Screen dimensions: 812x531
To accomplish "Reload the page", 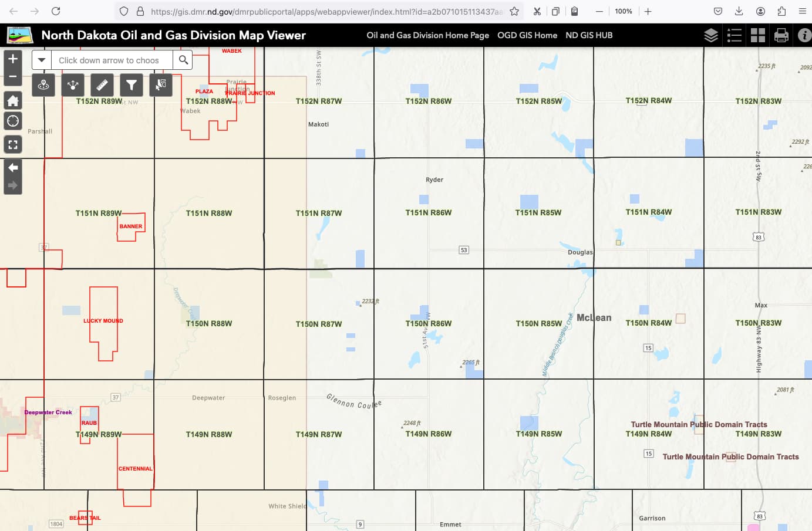I will coord(56,11).
